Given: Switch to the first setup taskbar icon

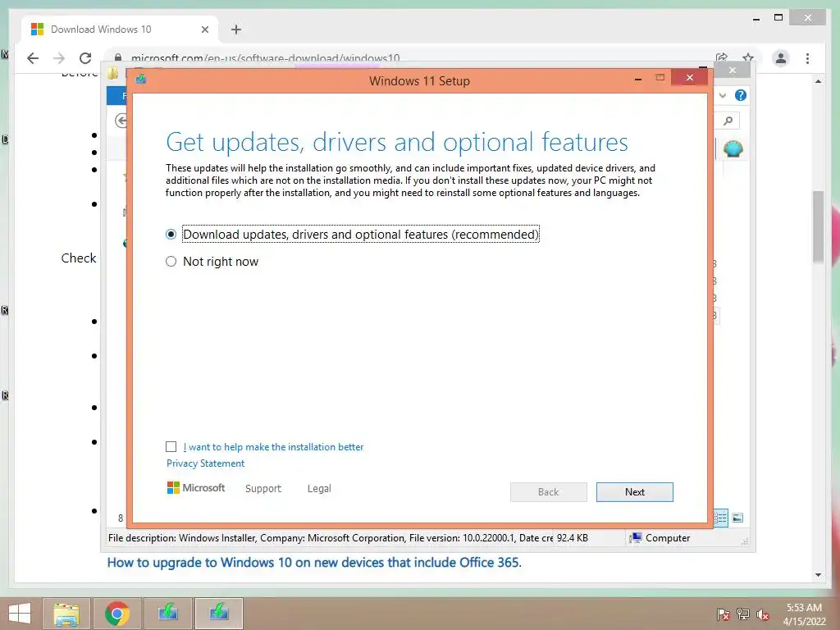Looking at the screenshot, I should pyautogui.click(x=168, y=614).
